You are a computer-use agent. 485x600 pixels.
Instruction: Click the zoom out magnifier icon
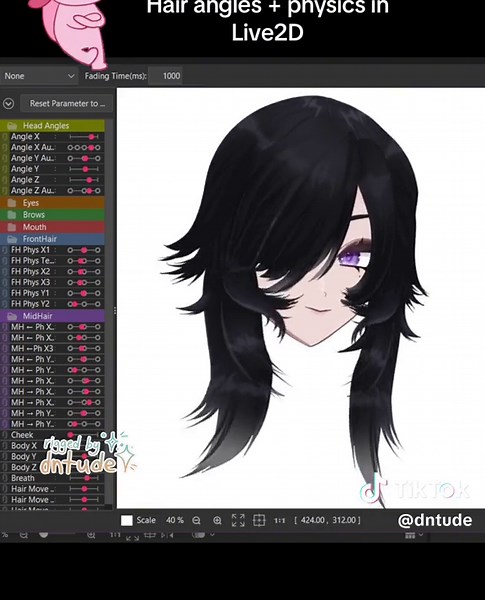point(196,520)
